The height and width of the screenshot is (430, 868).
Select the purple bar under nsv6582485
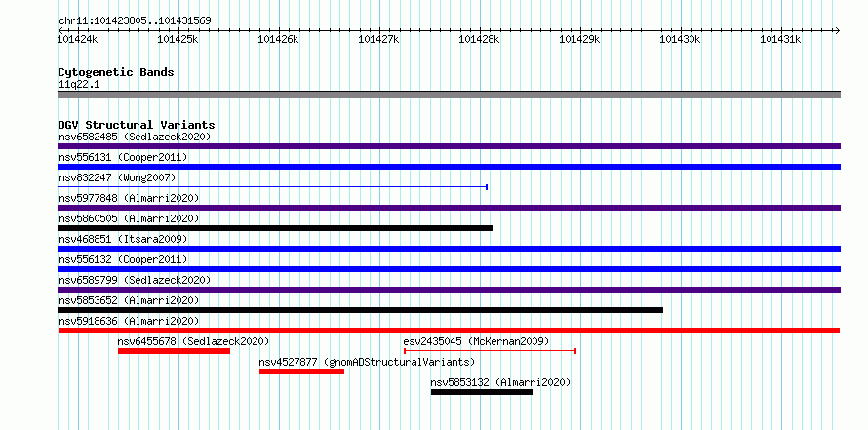coord(449,146)
